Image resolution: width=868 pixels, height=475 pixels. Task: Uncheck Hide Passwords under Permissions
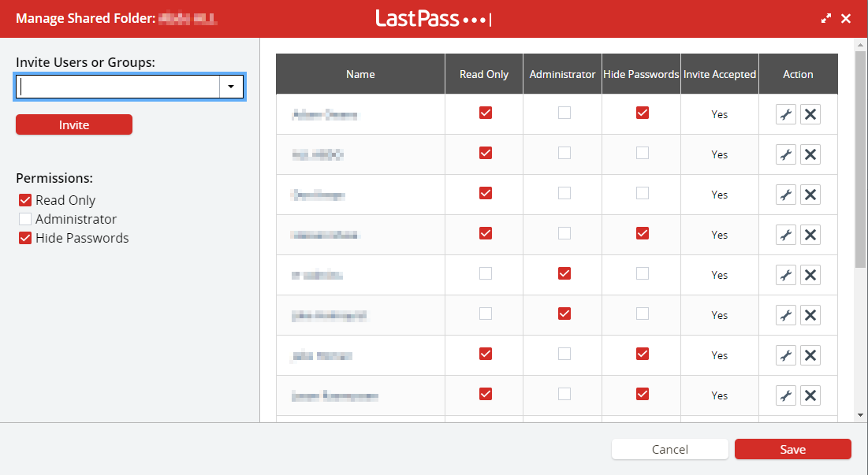(25, 238)
